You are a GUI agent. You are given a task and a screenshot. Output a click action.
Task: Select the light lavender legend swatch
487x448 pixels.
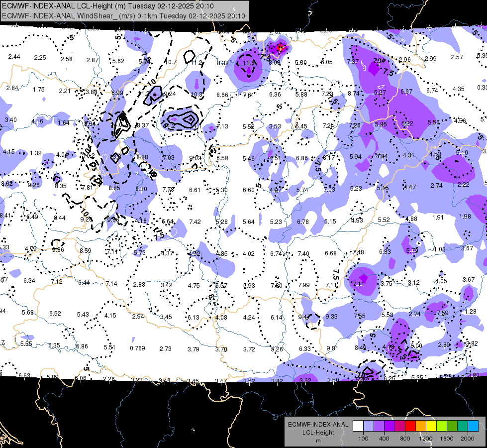[369, 426]
